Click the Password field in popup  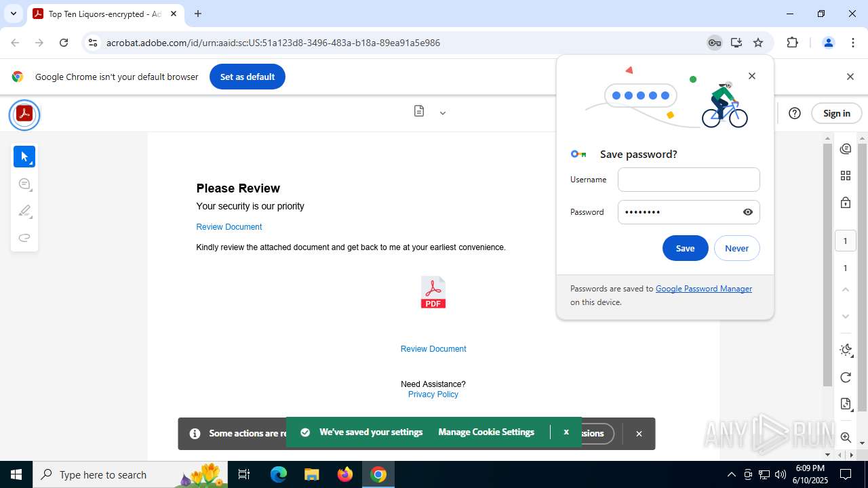point(689,212)
